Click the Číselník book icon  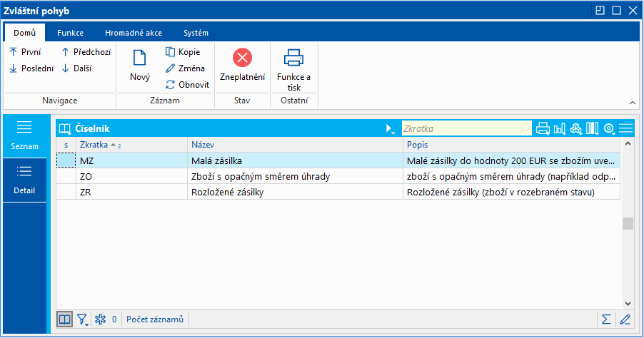[64, 129]
